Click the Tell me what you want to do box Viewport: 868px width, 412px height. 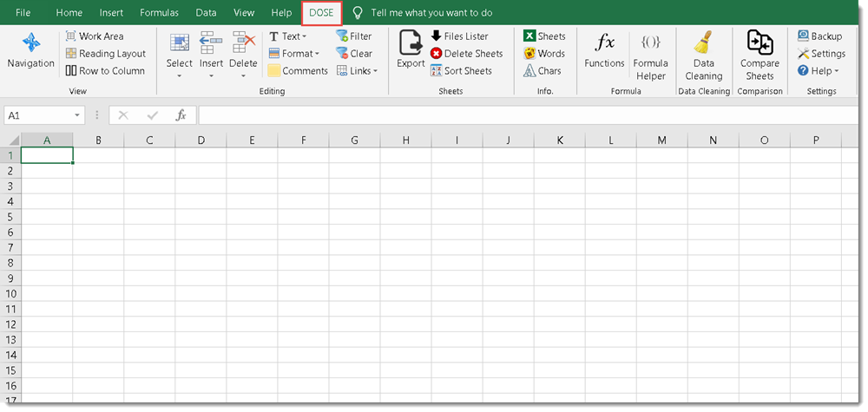[x=431, y=12]
